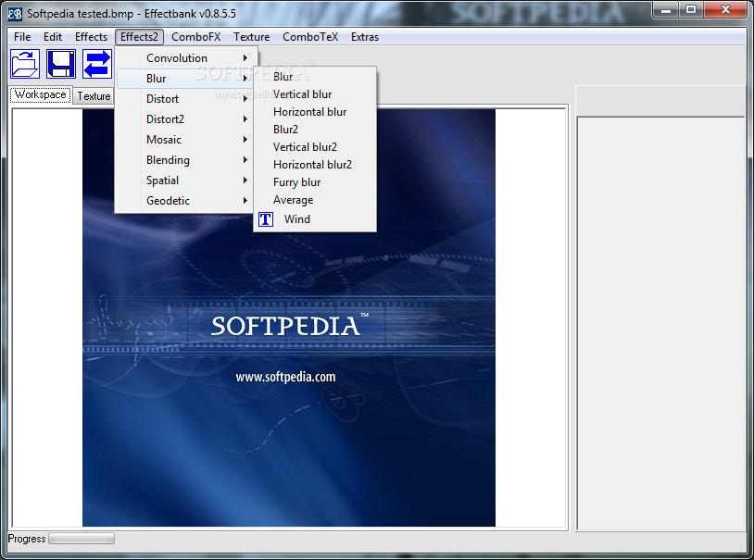Open the ComboFX menu
The image size is (754, 560).
[195, 37]
